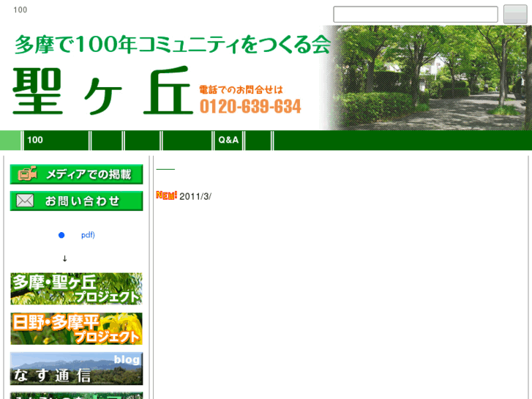Open the 日野・多摩平プロジェクト banner
This screenshot has height=399, width=532.
click(x=76, y=329)
